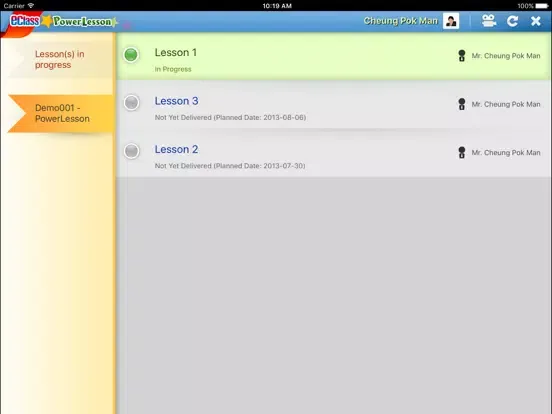Select the grey Lesson 3 status indicator
Image resolution: width=552 pixels, height=414 pixels.
click(x=131, y=103)
